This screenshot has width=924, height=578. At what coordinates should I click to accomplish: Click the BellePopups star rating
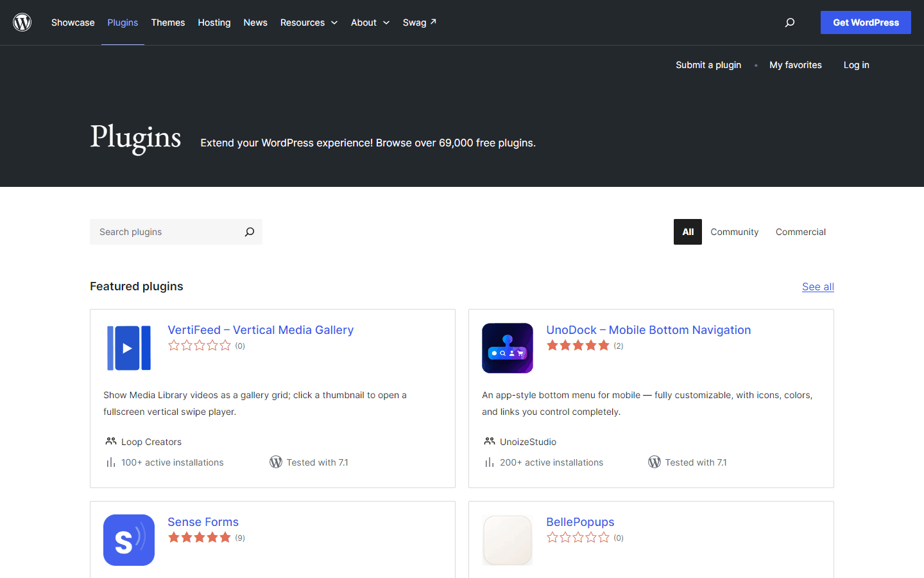pyautogui.click(x=578, y=538)
